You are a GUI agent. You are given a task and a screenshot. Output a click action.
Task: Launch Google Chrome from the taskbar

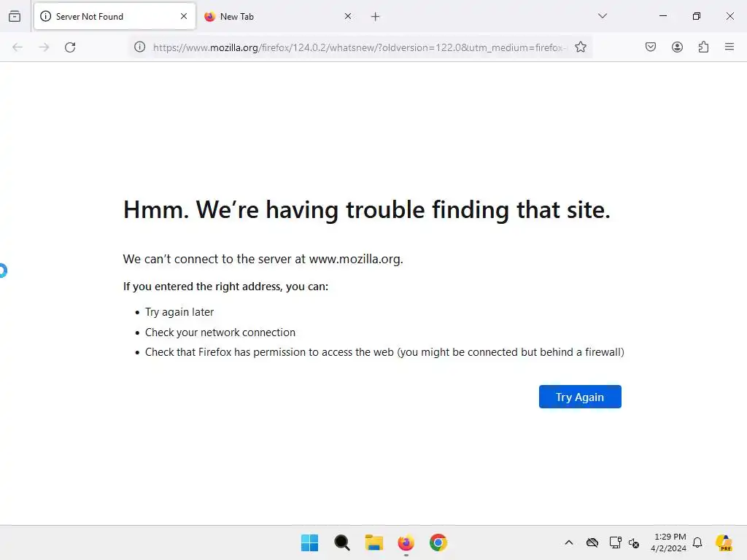click(438, 542)
